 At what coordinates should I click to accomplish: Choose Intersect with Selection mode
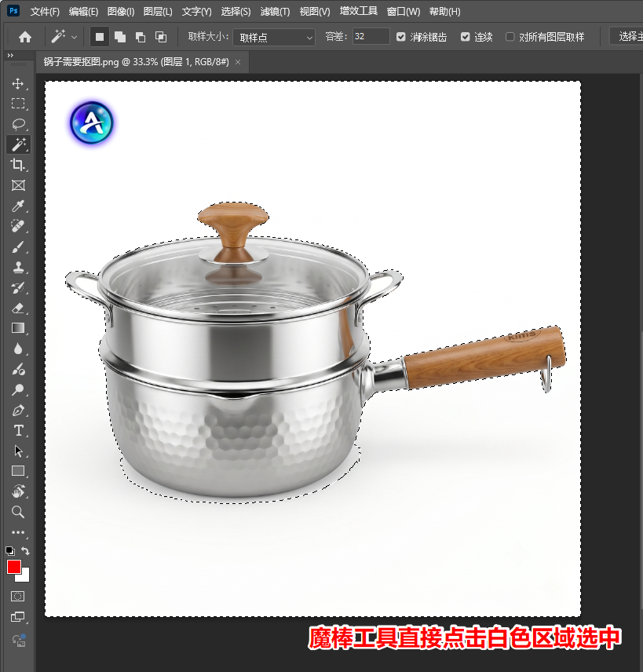(161, 37)
